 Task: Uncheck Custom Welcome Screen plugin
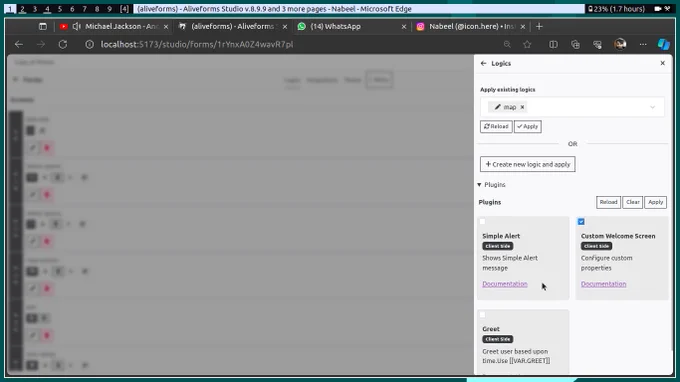tap(581, 222)
